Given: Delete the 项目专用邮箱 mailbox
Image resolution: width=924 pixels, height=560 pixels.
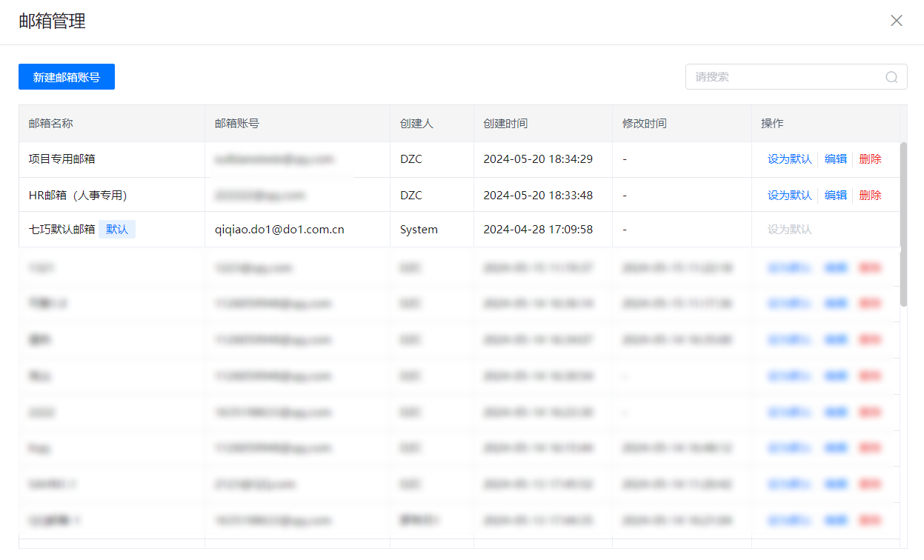Looking at the screenshot, I should [870, 159].
